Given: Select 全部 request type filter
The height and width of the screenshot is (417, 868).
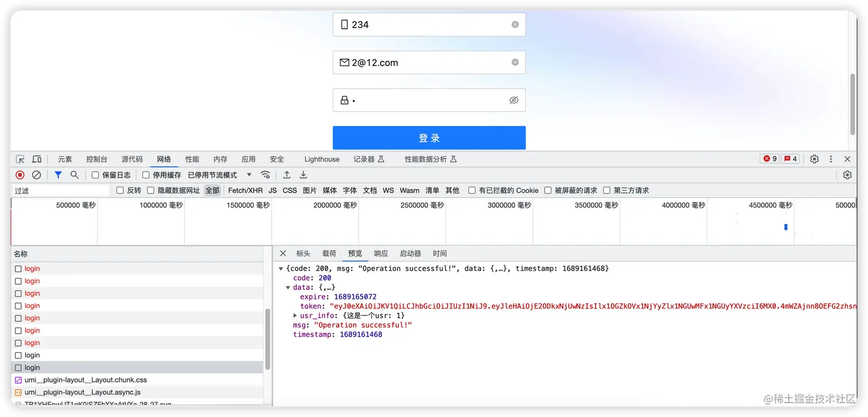Looking at the screenshot, I should pyautogui.click(x=212, y=190).
